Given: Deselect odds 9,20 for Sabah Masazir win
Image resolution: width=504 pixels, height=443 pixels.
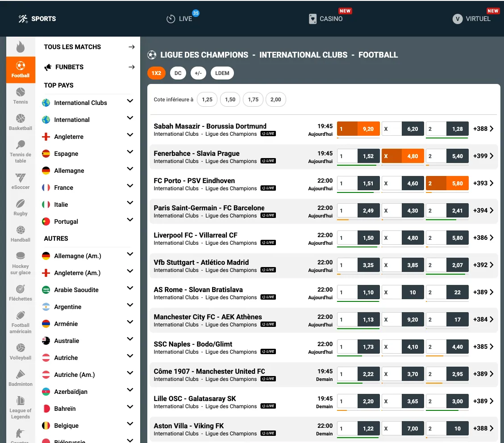Looking at the screenshot, I should point(358,129).
